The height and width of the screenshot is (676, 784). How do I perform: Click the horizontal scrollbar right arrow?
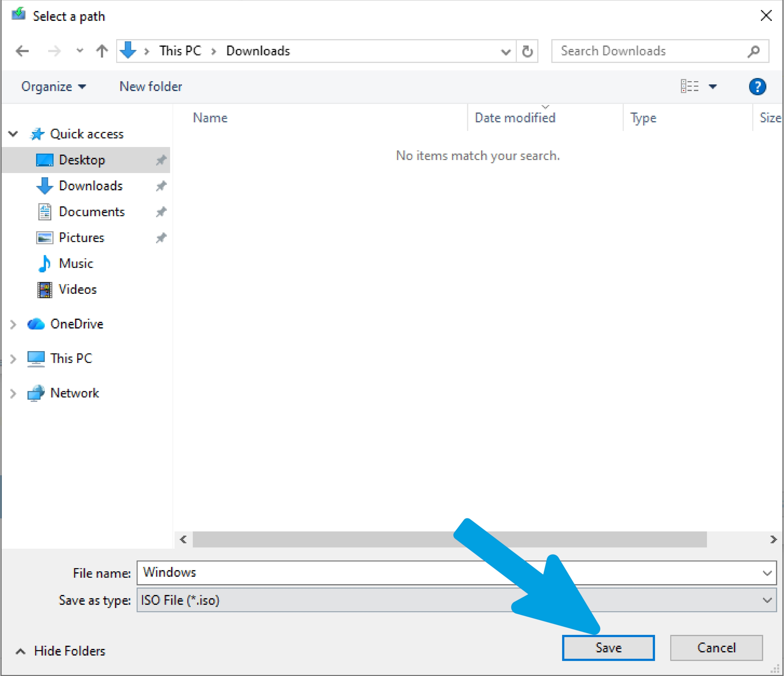(773, 539)
